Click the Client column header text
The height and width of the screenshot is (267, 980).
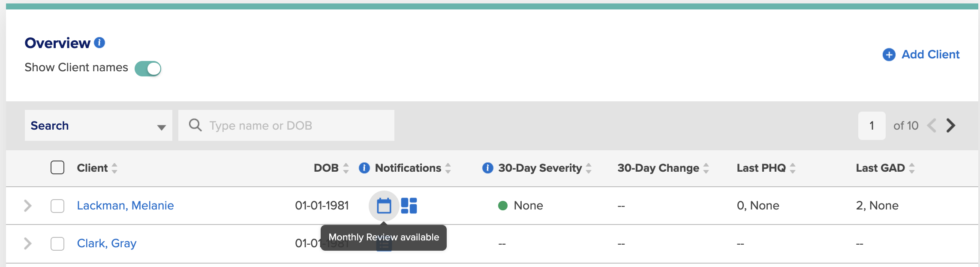tap(92, 168)
